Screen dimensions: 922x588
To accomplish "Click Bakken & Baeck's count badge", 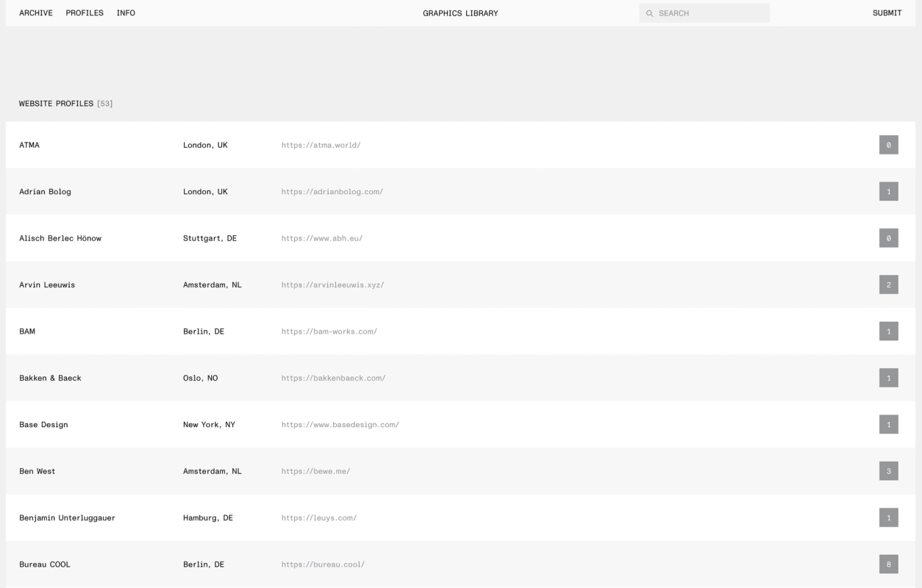I will coord(888,378).
